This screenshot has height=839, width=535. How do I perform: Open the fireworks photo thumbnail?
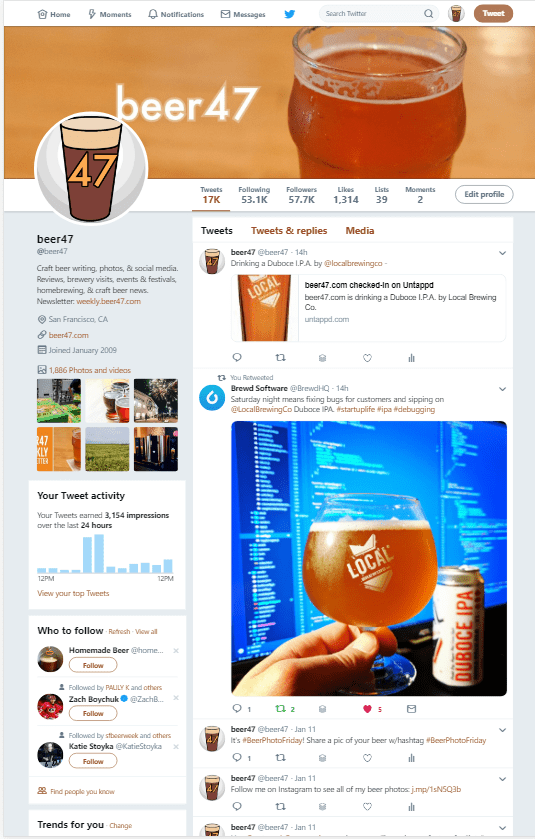[x=156, y=401]
